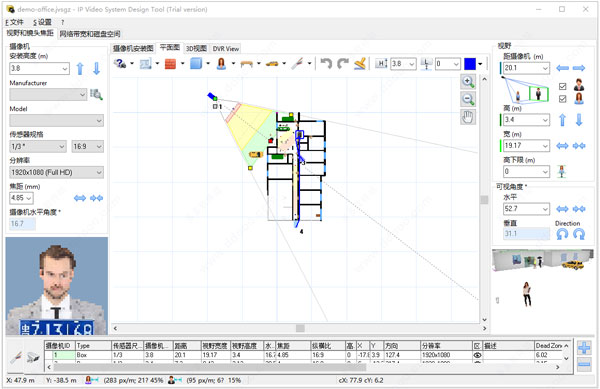The height and width of the screenshot is (389, 600).
Task: Toggle visibility eye for camera 1 row
Action: pos(478,355)
